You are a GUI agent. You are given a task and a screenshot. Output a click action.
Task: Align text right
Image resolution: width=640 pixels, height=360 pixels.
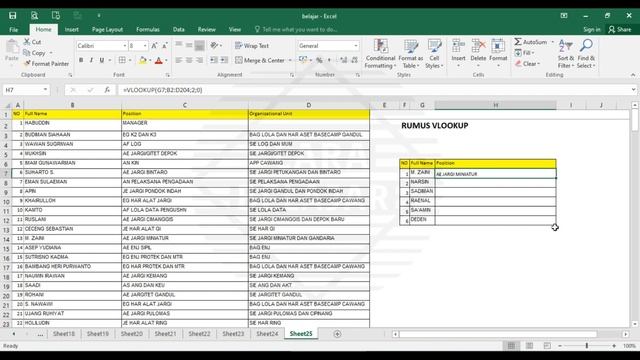click(199, 60)
